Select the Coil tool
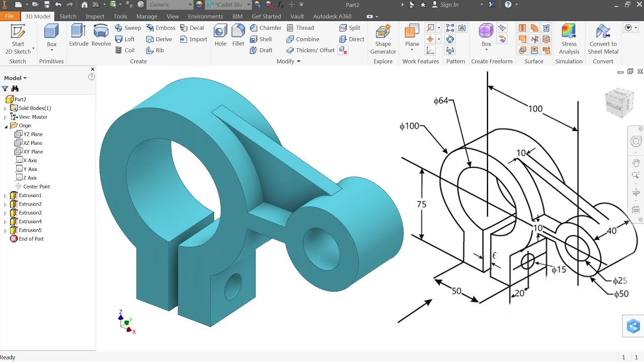 [x=125, y=50]
